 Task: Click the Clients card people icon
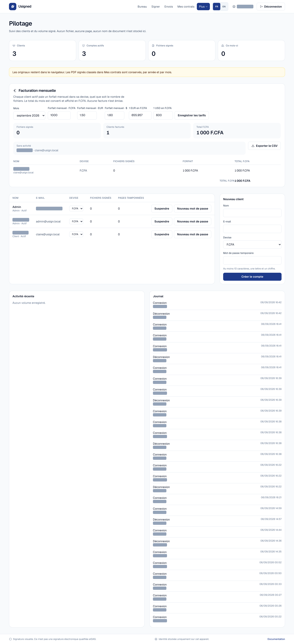14,46
